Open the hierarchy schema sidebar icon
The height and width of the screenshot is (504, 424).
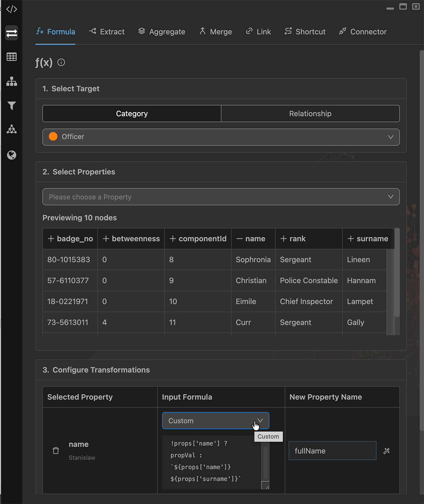click(11, 81)
